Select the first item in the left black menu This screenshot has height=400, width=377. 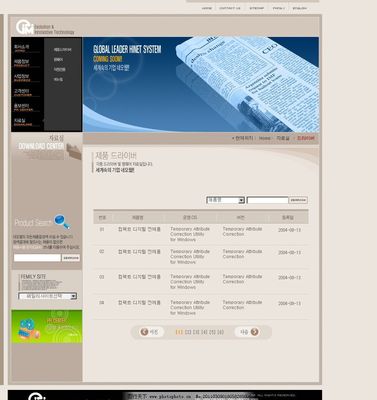point(22,48)
